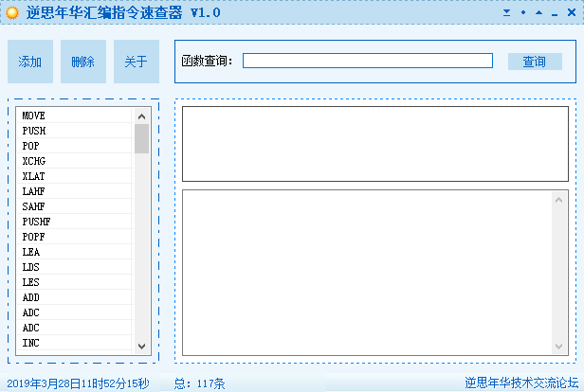
Task: Click the dot icon in title bar
Action: click(522, 13)
